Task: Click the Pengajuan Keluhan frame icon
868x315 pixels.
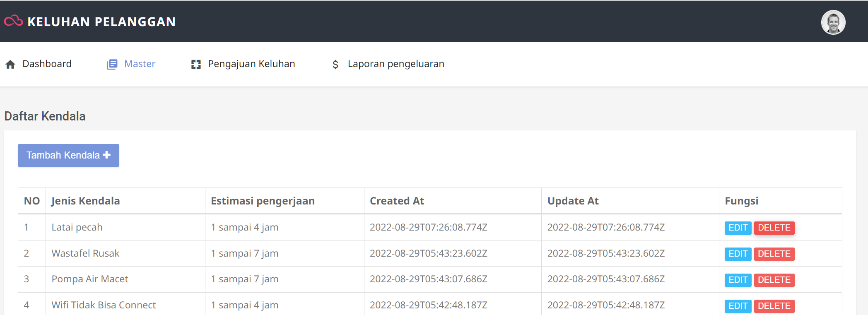Action: [196, 64]
